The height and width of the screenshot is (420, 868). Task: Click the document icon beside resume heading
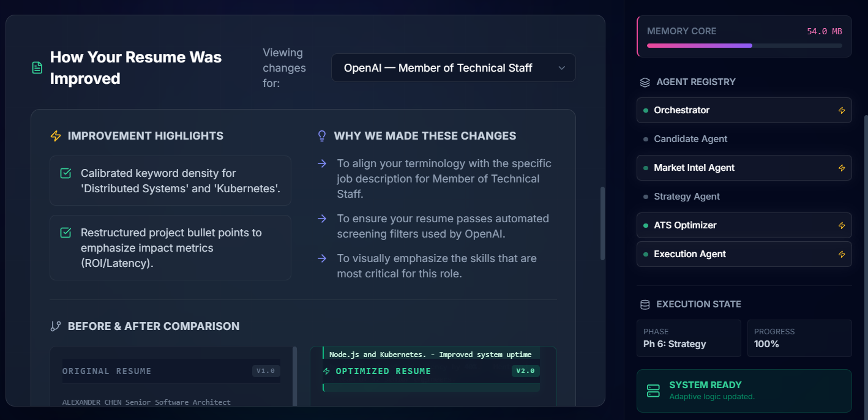(x=37, y=68)
